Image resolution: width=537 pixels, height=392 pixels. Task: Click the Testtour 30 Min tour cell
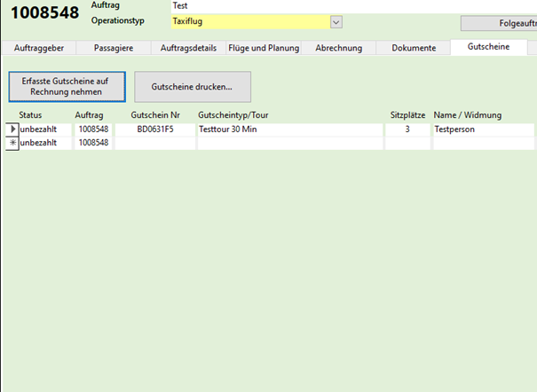[x=289, y=129]
